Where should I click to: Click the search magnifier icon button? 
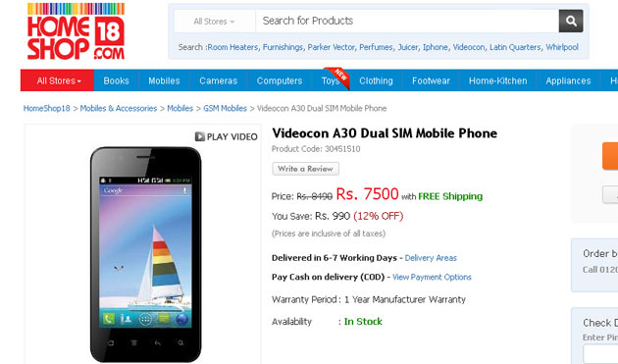571,21
